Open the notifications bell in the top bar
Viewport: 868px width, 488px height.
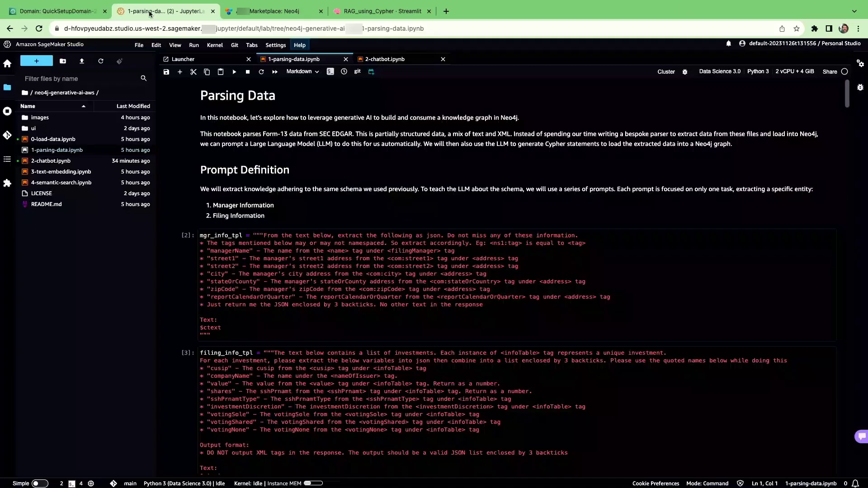728,43
